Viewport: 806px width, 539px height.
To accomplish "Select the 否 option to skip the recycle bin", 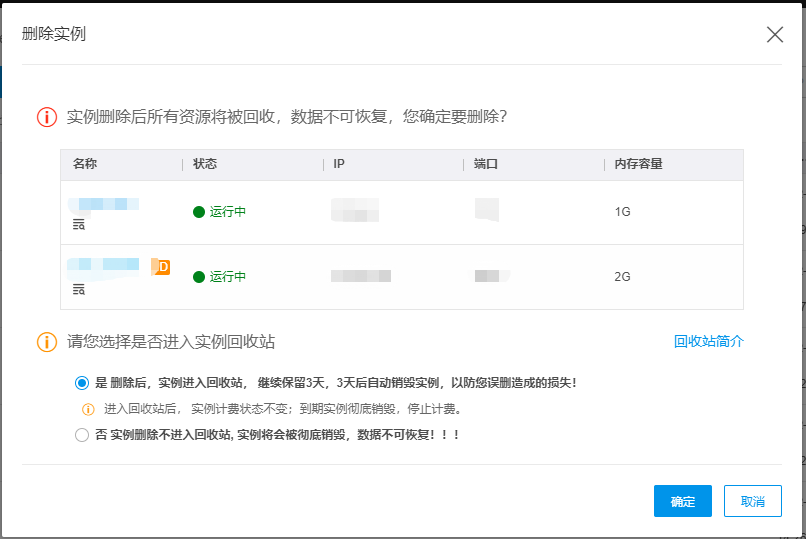I will [x=82, y=435].
